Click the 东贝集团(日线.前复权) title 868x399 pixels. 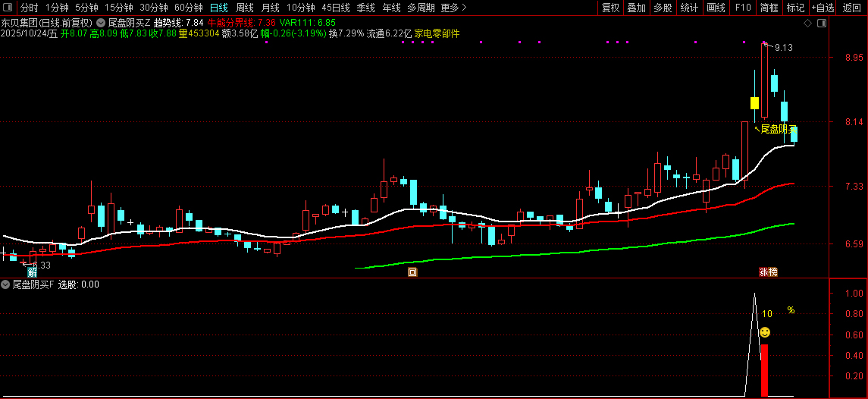tap(46, 23)
